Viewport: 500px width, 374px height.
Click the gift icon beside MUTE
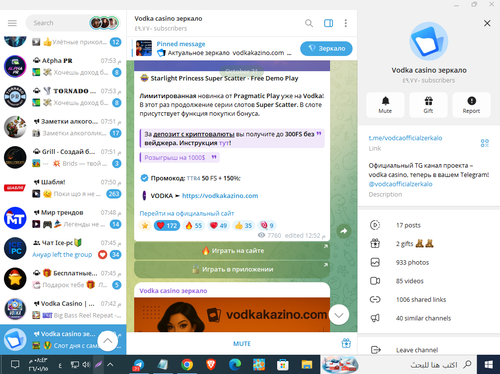346,343
